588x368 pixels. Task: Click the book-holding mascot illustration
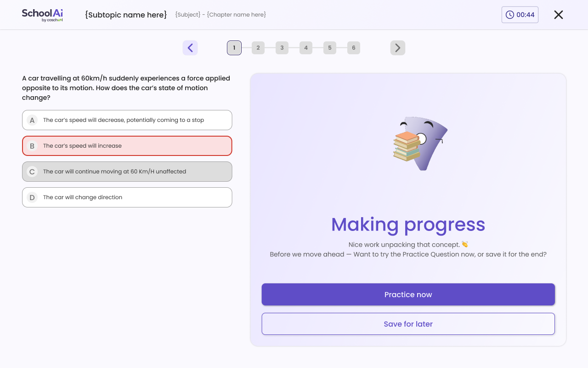tap(420, 143)
